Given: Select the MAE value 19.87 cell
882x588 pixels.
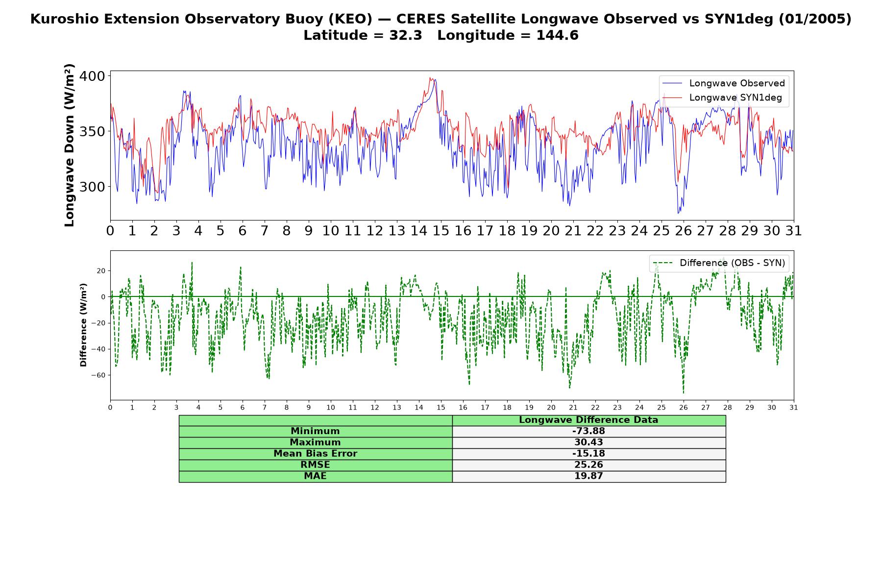Looking at the screenshot, I should (x=589, y=476).
